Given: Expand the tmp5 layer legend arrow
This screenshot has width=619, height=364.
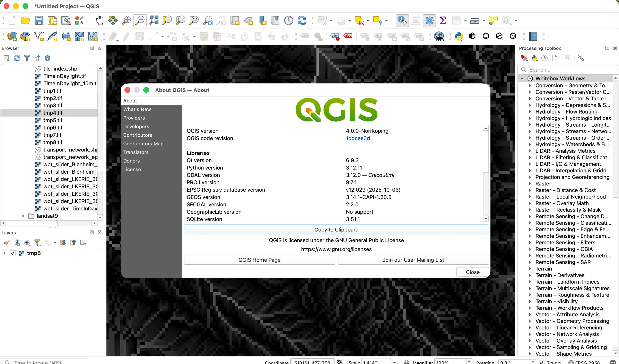Looking at the screenshot, I should 4,253.
